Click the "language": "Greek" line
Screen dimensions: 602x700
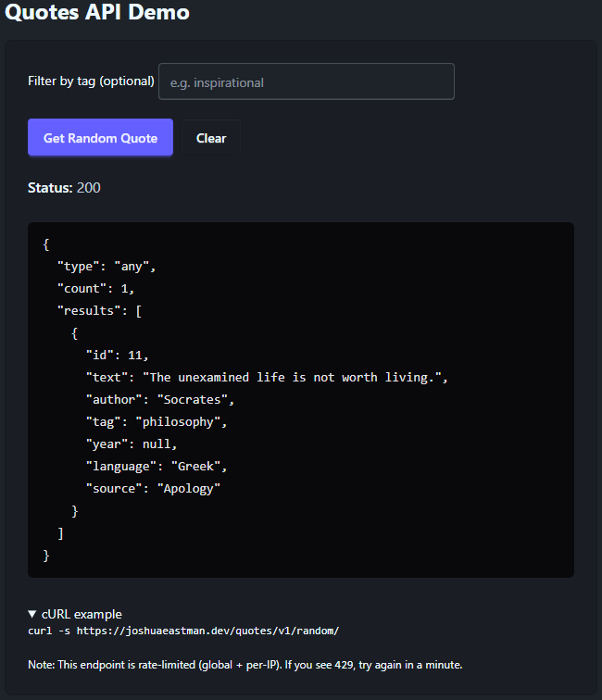pyautogui.click(x=157, y=467)
